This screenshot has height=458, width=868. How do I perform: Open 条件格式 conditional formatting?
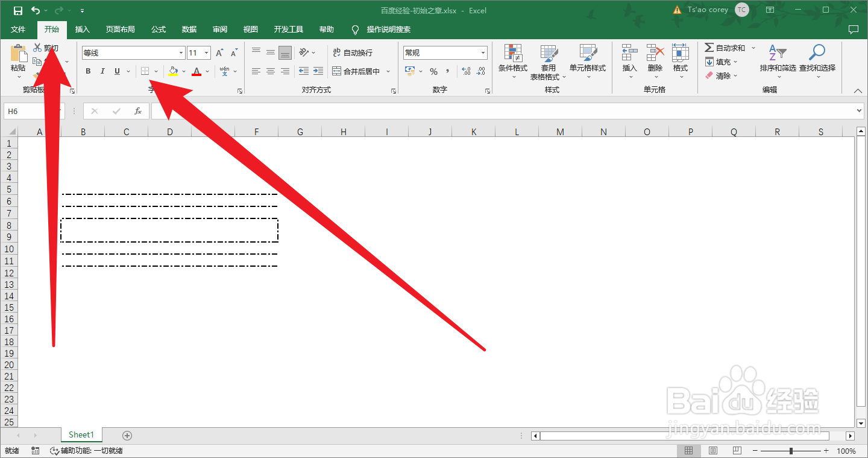[x=513, y=61]
